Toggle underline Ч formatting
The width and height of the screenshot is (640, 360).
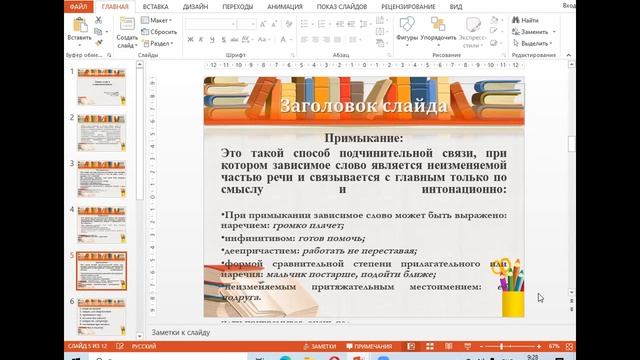click(212, 40)
